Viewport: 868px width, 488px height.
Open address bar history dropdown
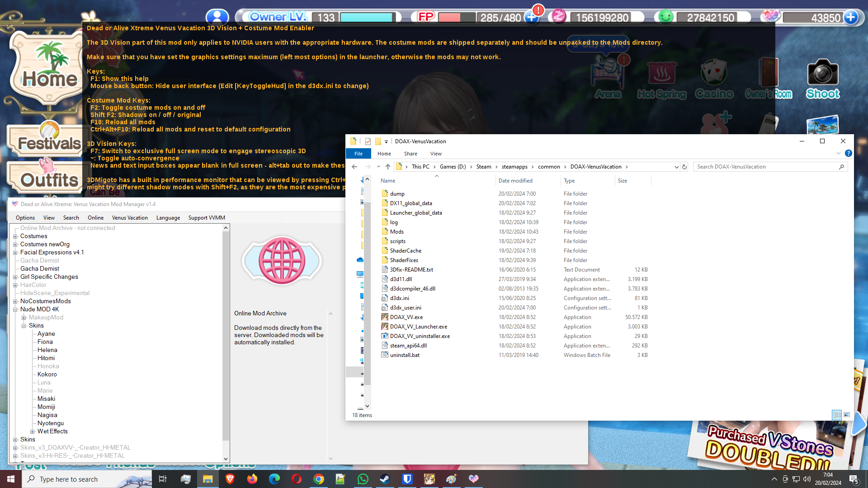[676, 167]
